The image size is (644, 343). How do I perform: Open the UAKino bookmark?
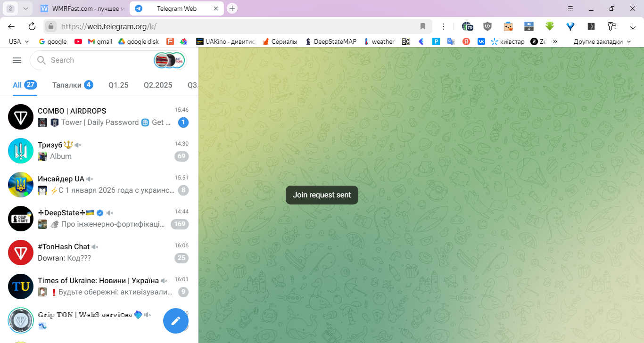(226, 41)
